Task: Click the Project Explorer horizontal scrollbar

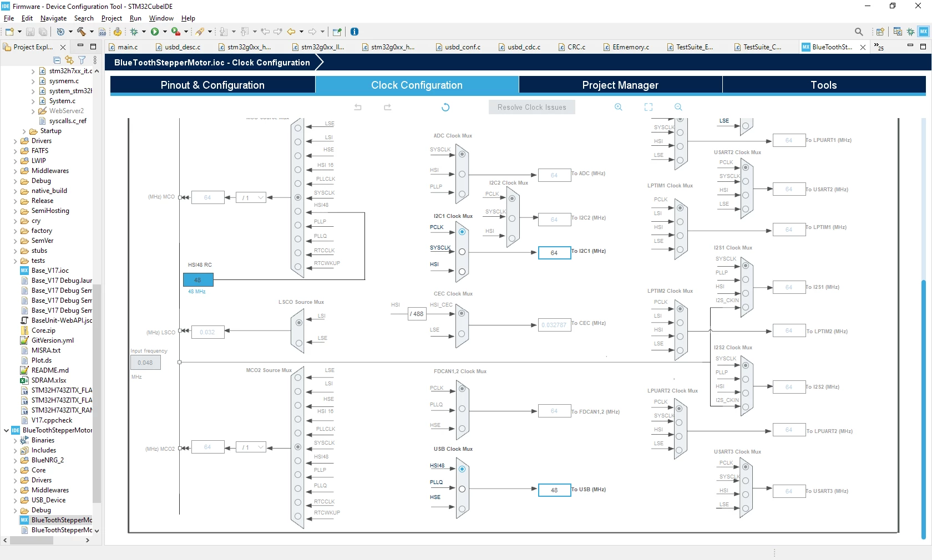Action: pyautogui.click(x=32, y=540)
